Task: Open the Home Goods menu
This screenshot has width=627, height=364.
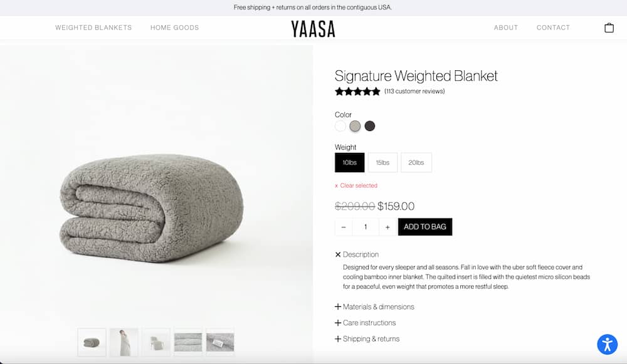Action: pyautogui.click(x=175, y=28)
